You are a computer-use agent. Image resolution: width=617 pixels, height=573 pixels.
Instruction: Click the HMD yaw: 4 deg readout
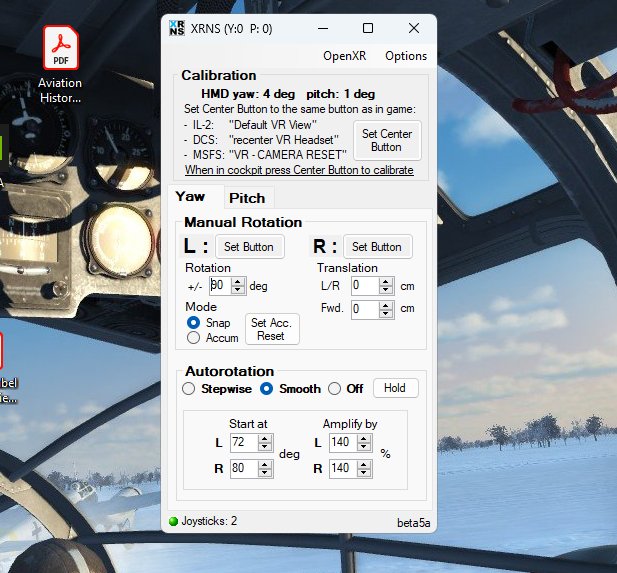point(248,94)
